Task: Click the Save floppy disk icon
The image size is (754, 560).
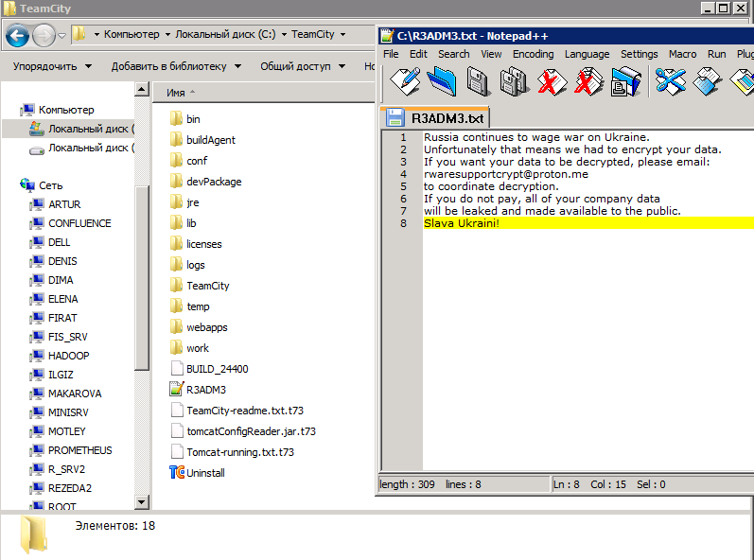Action: tap(478, 81)
